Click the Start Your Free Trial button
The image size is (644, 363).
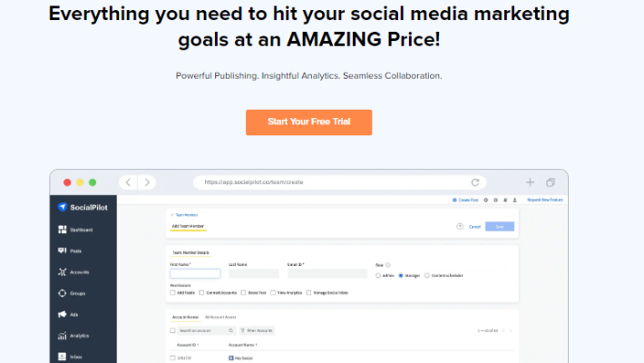pos(309,123)
